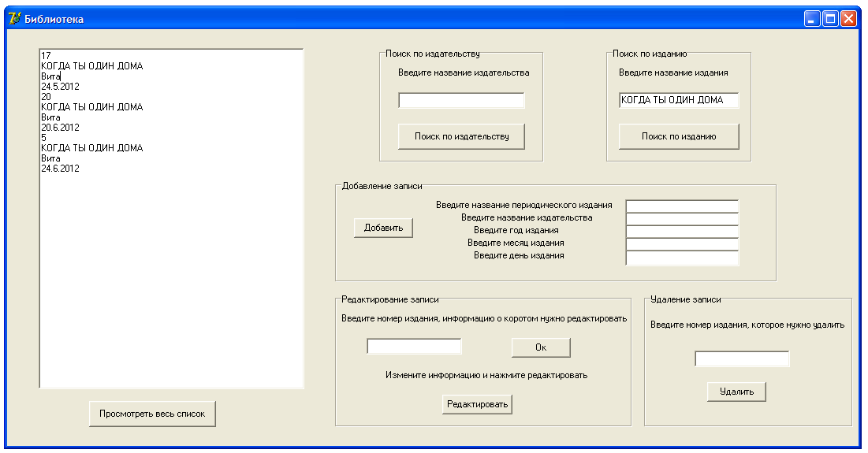Screen dimensions: 868x453
Task: Select the '24.5.2012' line in the list
Action: 61,87
